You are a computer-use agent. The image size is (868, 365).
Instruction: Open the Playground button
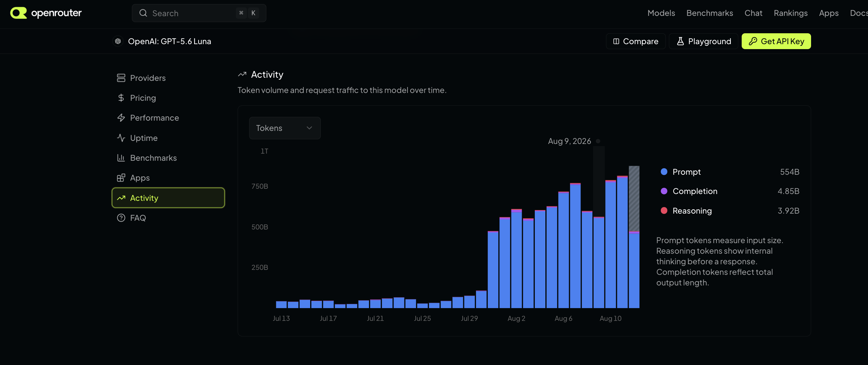tap(703, 41)
